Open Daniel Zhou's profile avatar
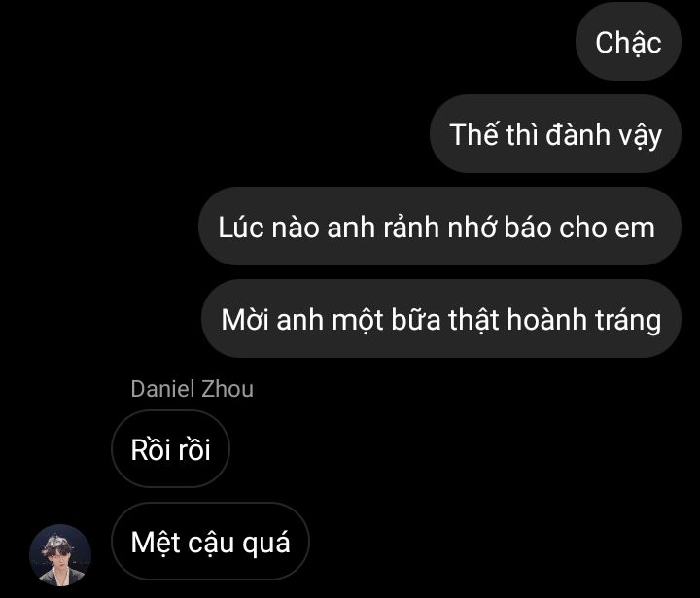The width and height of the screenshot is (700, 598). pos(60,555)
